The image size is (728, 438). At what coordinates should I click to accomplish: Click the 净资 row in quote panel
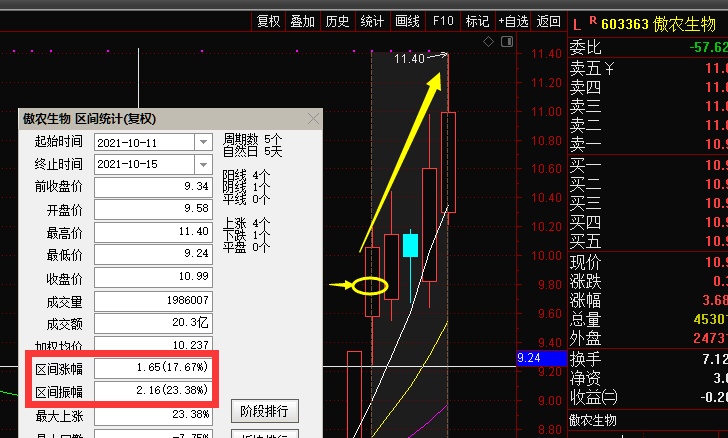648,378
